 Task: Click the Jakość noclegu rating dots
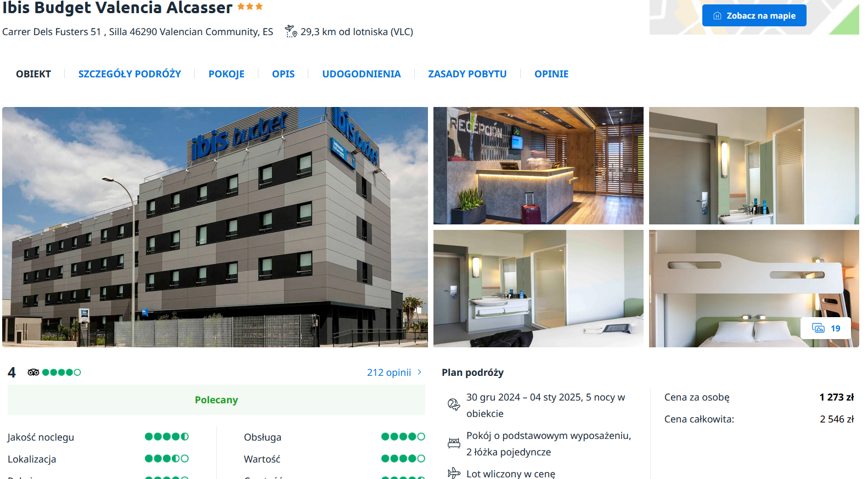click(167, 437)
